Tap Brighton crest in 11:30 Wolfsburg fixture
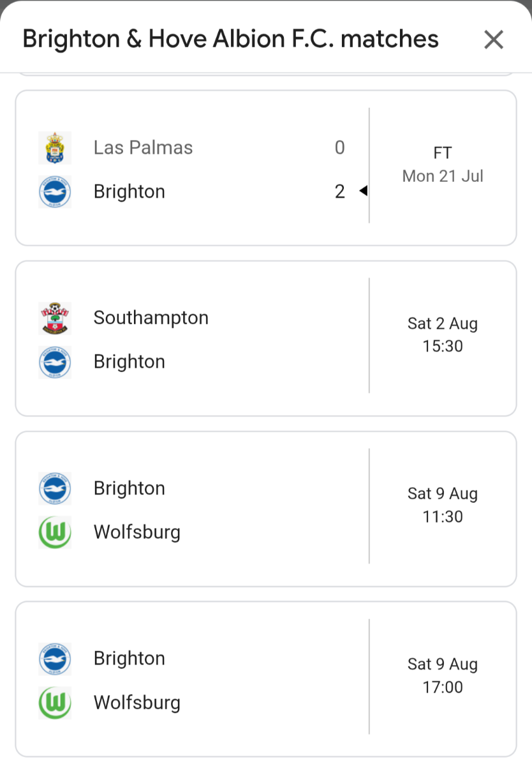This screenshot has width=532, height=766. [x=55, y=488]
